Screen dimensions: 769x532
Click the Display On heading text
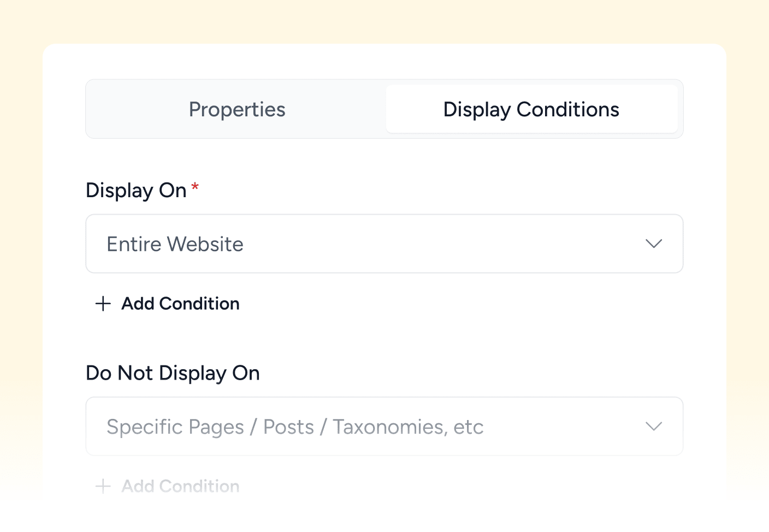pyautogui.click(x=137, y=190)
